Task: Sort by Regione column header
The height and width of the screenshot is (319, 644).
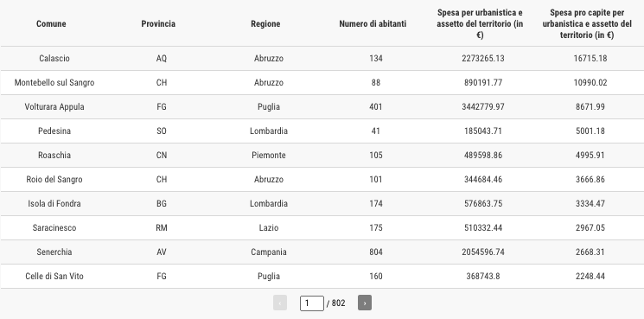Action: tap(265, 24)
